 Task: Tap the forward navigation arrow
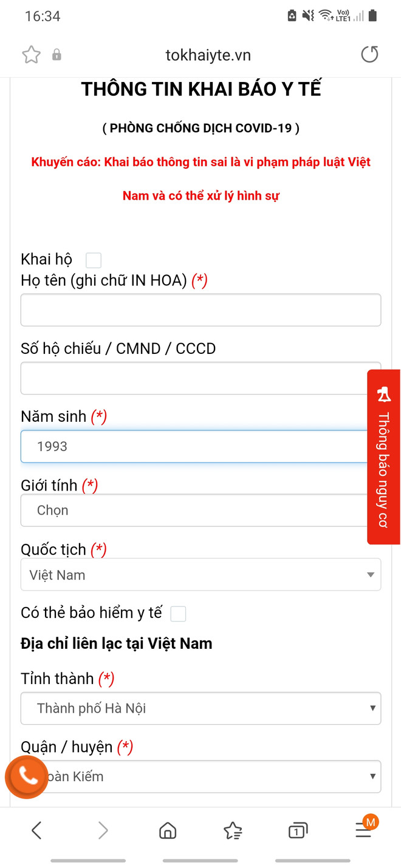pos(103,830)
